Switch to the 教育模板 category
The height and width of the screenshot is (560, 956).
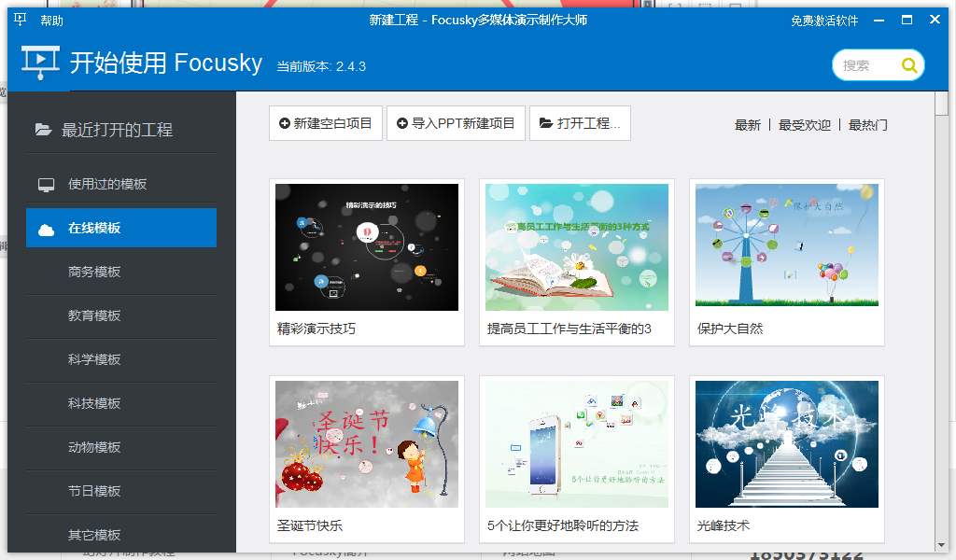click(93, 316)
